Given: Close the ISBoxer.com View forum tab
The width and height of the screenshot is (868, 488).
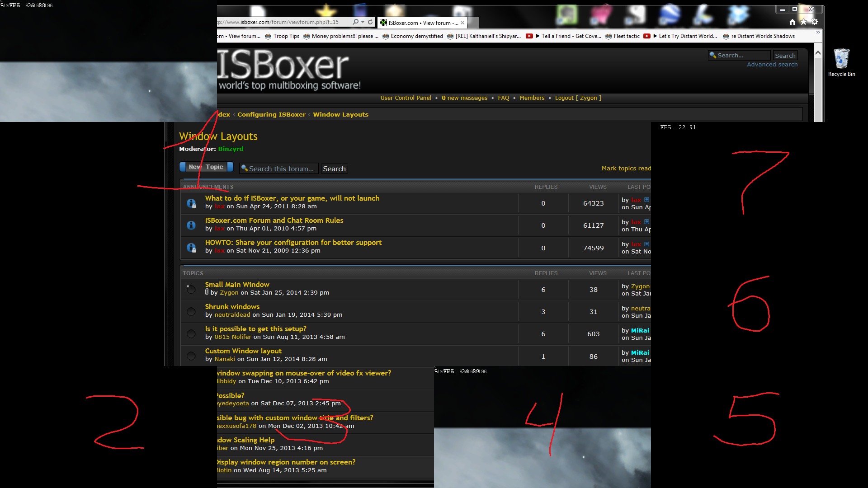Looking at the screenshot, I should (x=462, y=23).
